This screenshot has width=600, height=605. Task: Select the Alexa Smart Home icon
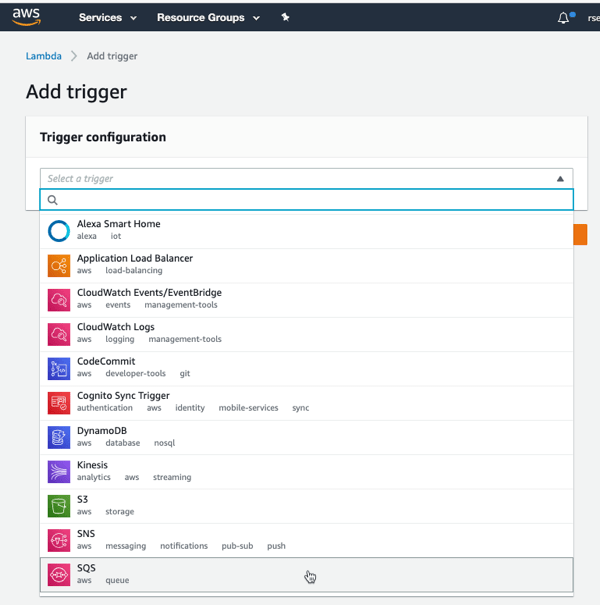click(59, 231)
